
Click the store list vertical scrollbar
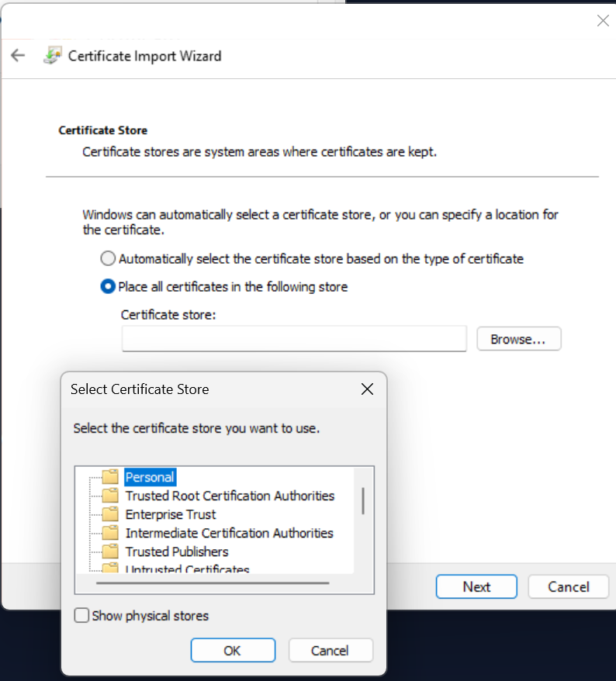click(363, 501)
